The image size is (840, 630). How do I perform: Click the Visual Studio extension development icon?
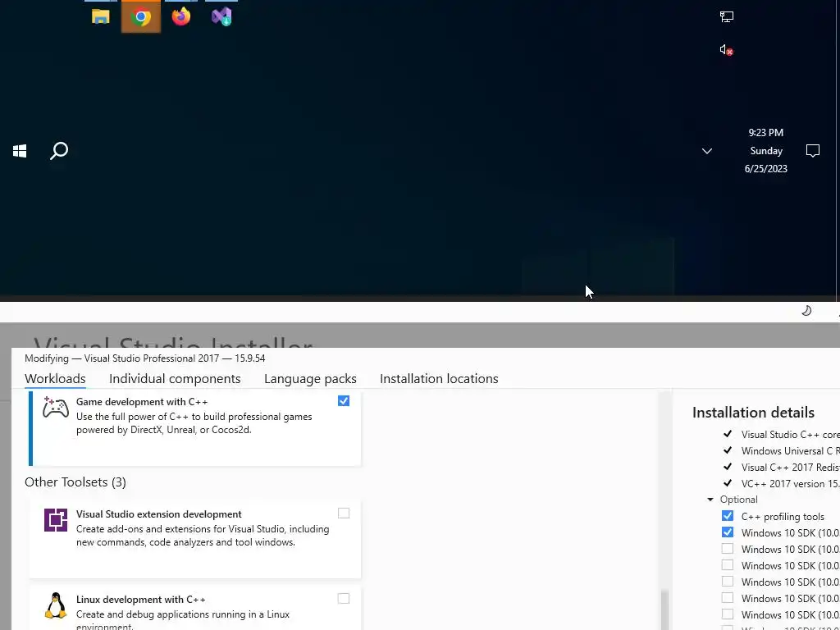pyautogui.click(x=56, y=520)
